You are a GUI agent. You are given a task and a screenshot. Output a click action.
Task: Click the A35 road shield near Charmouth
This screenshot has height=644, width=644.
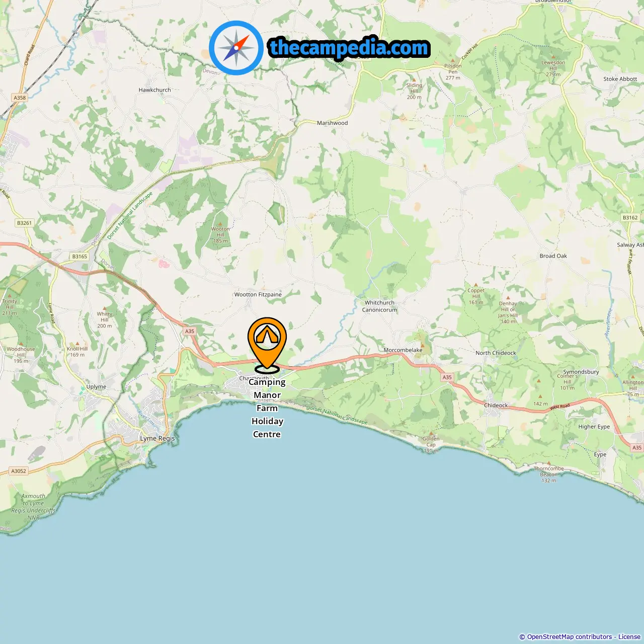190,331
